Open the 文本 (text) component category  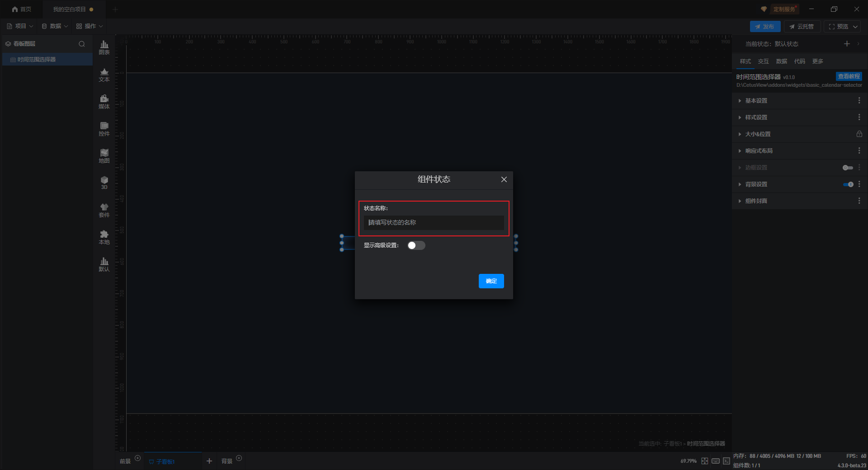[104, 75]
